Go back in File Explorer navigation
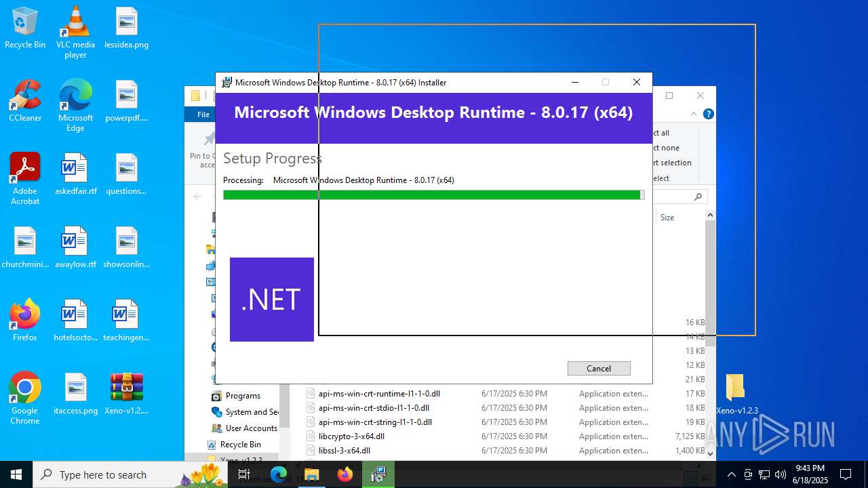The height and width of the screenshot is (488, 868). coord(198,197)
